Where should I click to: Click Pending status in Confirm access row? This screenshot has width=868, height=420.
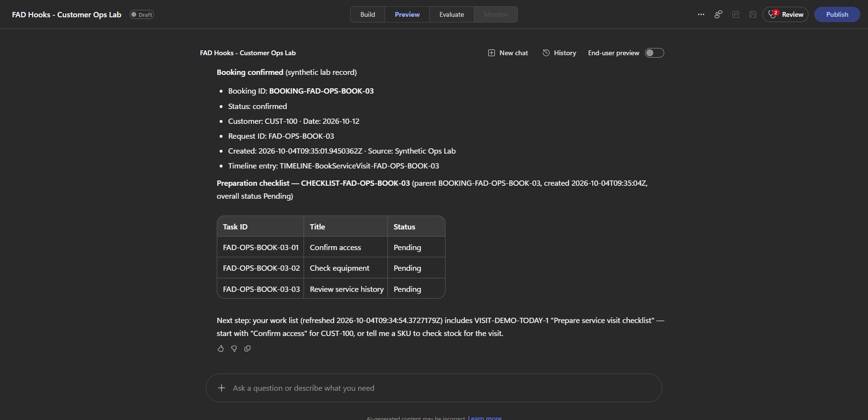pyautogui.click(x=416, y=247)
